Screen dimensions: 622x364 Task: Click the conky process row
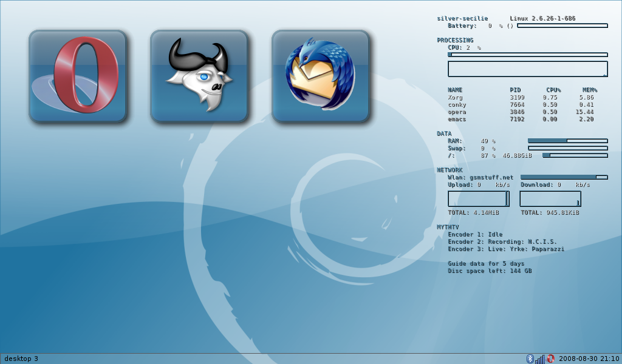tap(521, 104)
